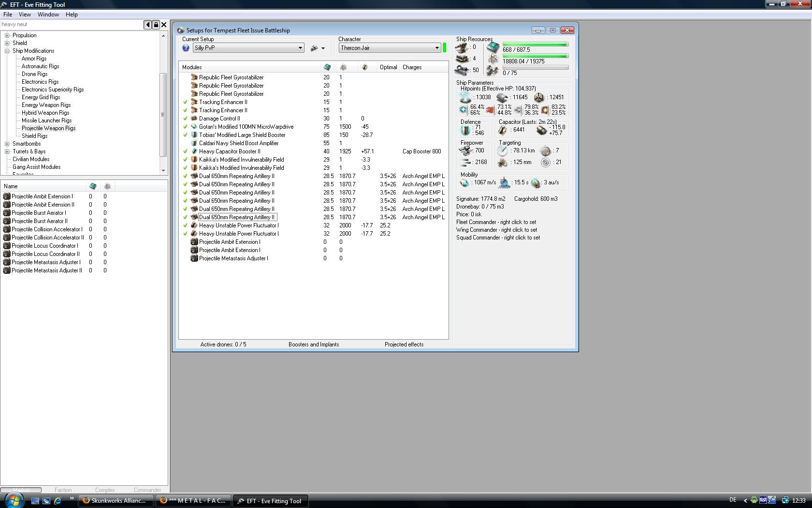Click the structure hitpoints icon
The image size is (812, 508).
tap(539, 97)
